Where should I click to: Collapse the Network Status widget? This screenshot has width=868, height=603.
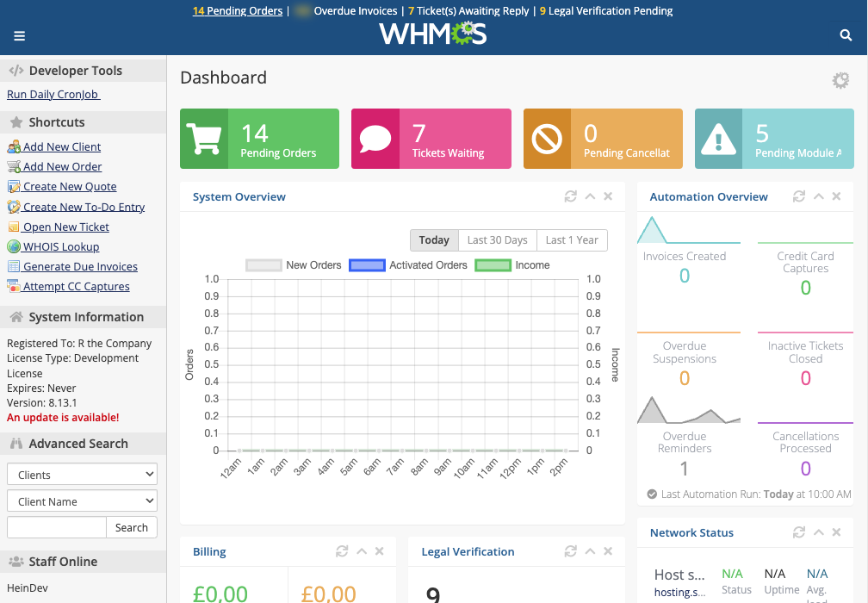(818, 532)
